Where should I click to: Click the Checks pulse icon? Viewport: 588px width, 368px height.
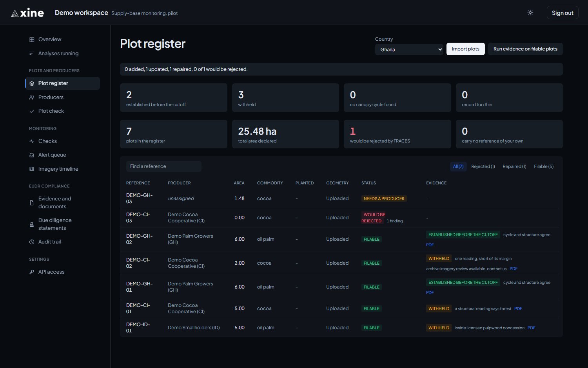click(32, 141)
